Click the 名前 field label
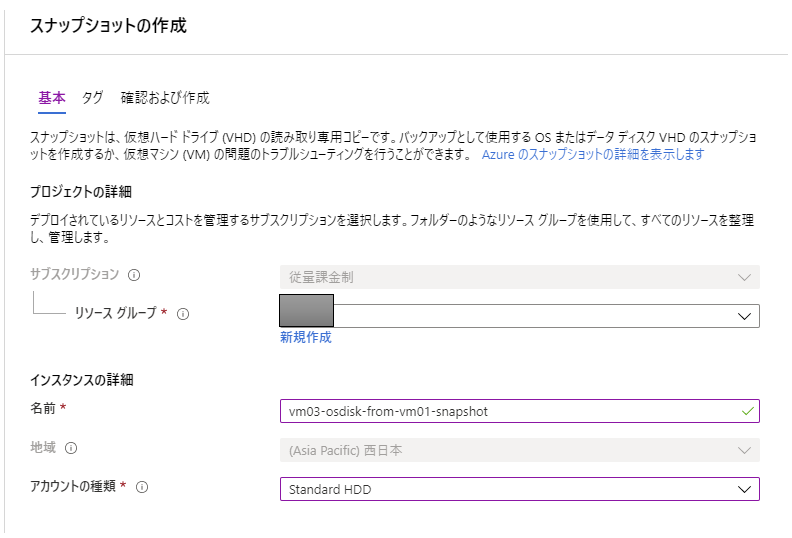 pyautogui.click(x=43, y=409)
